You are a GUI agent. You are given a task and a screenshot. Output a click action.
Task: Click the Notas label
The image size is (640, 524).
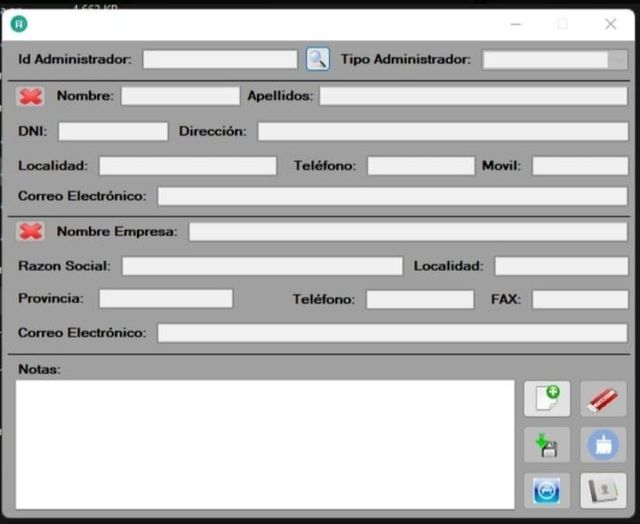coord(39,369)
